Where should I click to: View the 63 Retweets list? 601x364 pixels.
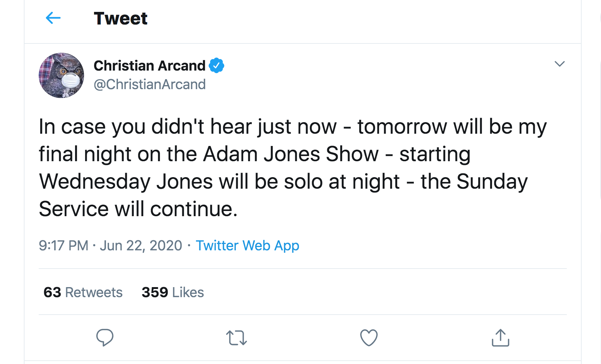83,292
